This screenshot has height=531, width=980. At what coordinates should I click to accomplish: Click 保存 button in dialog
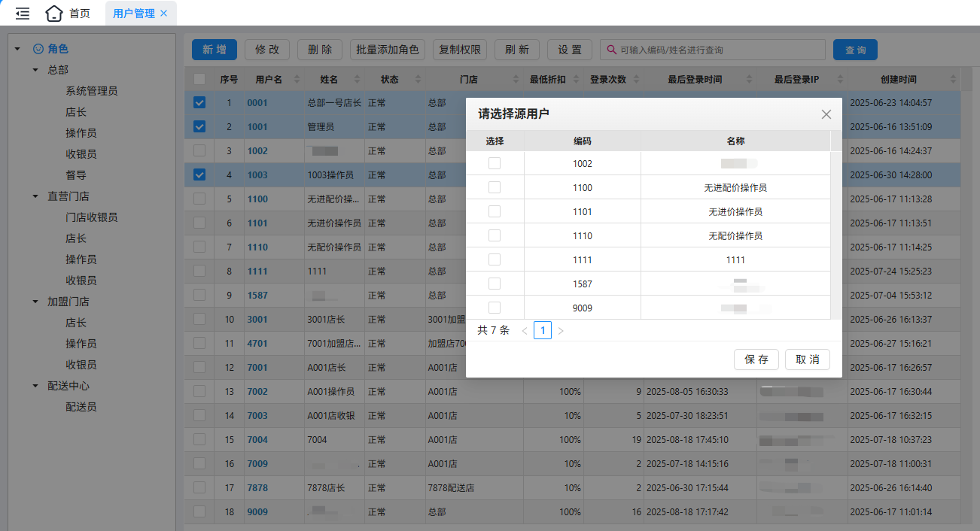pyautogui.click(x=756, y=360)
